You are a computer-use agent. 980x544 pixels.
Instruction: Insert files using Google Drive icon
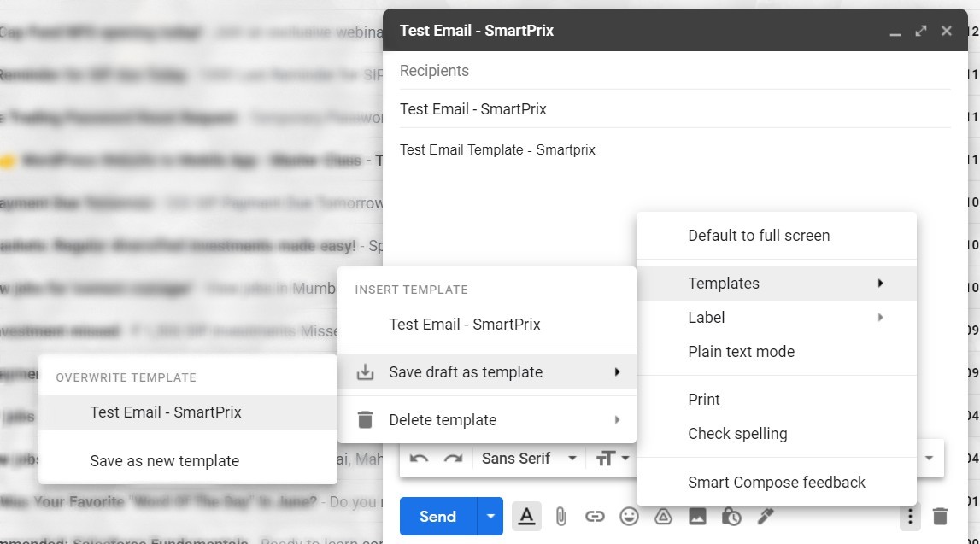pyautogui.click(x=663, y=517)
